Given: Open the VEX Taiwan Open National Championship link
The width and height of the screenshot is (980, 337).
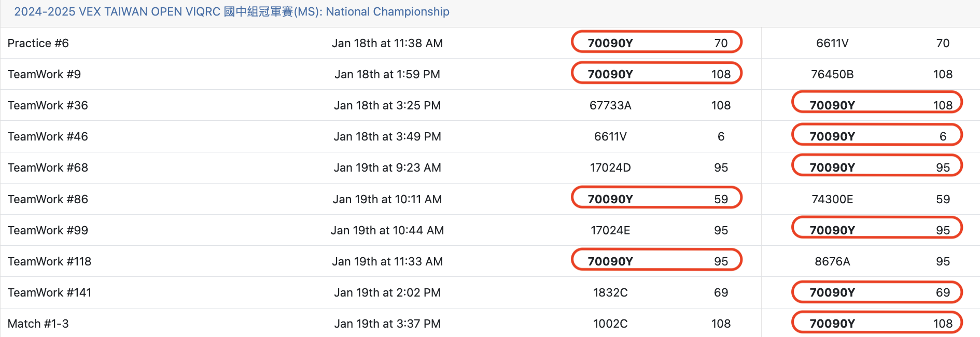Looking at the screenshot, I should click(x=231, y=12).
